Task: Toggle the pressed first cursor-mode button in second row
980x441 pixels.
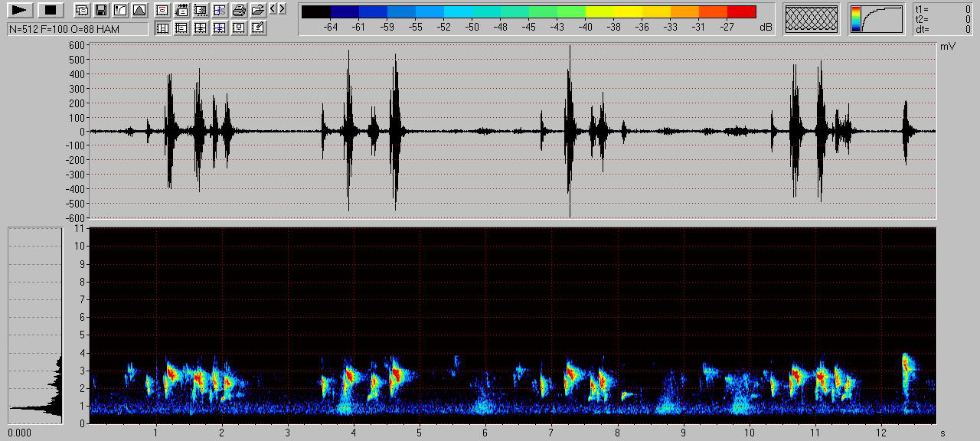Action: coord(162,28)
